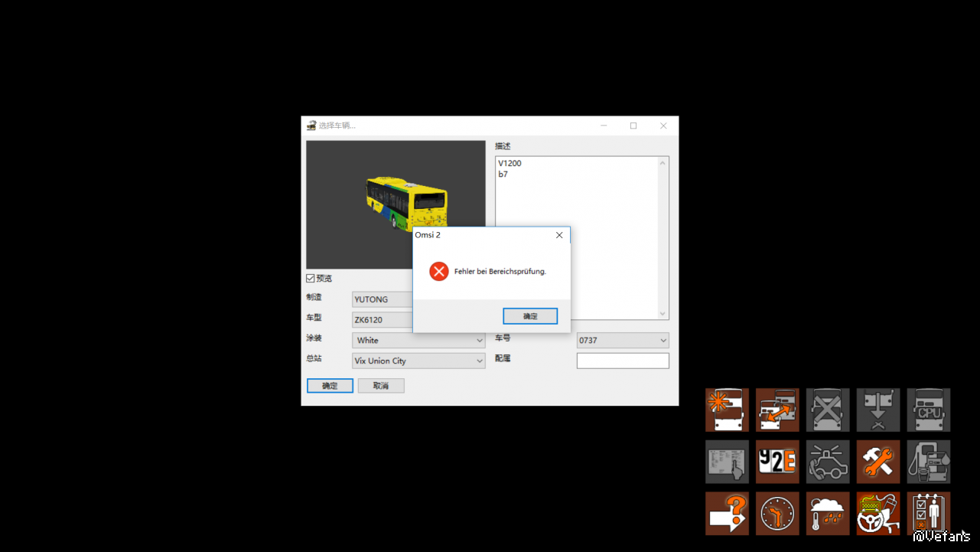This screenshot has height=552, width=980.
Task: Confirm the Omsi 2 error with 确定
Action: pos(530,316)
